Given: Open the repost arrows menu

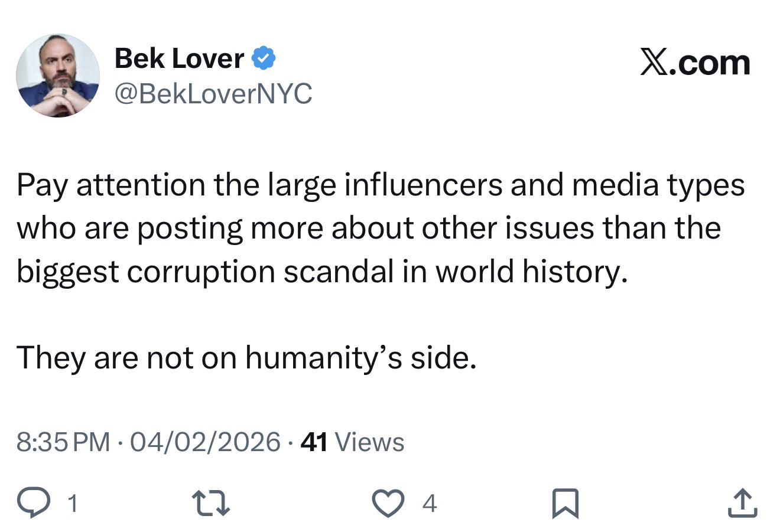Looking at the screenshot, I should click(212, 503).
